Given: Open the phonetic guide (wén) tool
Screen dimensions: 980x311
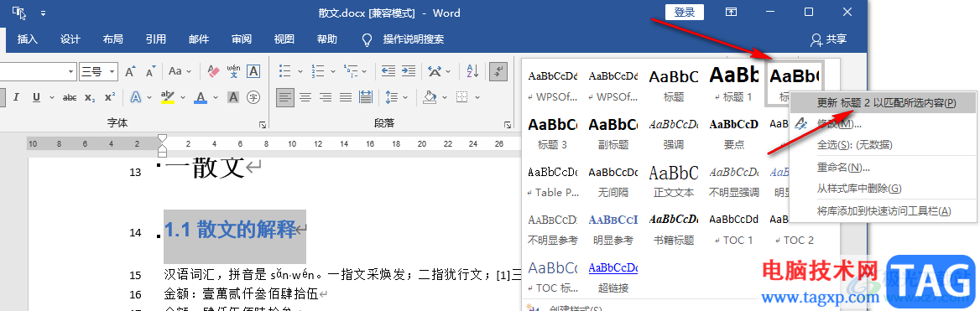Looking at the screenshot, I should click(233, 71).
